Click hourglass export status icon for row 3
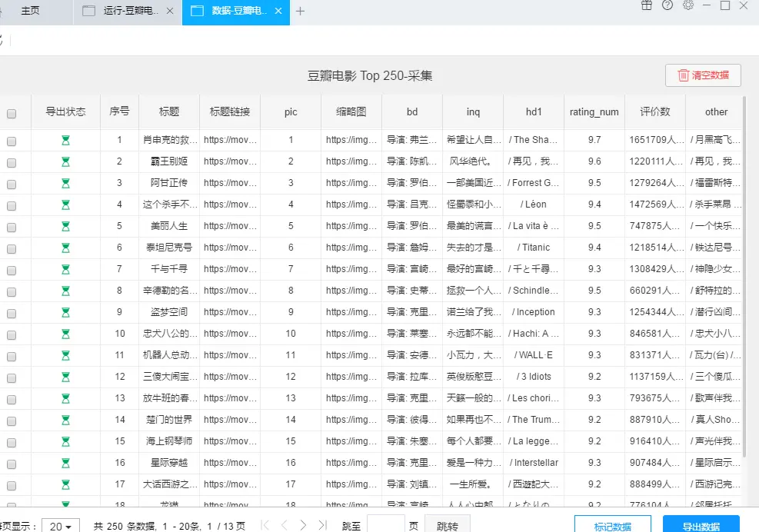 click(65, 184)
